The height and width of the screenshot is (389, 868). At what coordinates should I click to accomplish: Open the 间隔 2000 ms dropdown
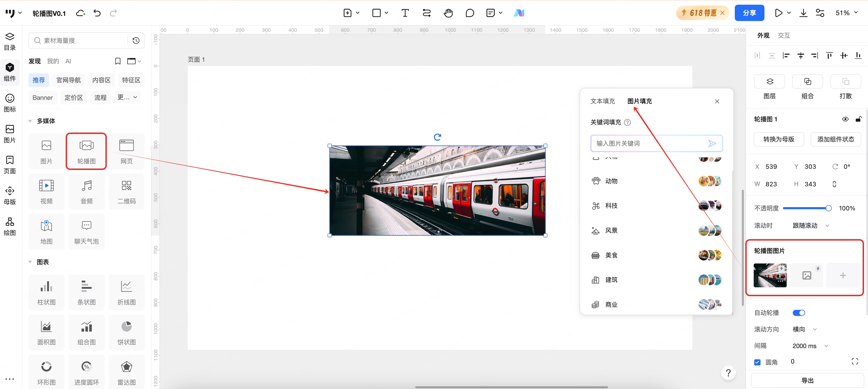pos(810,346)
